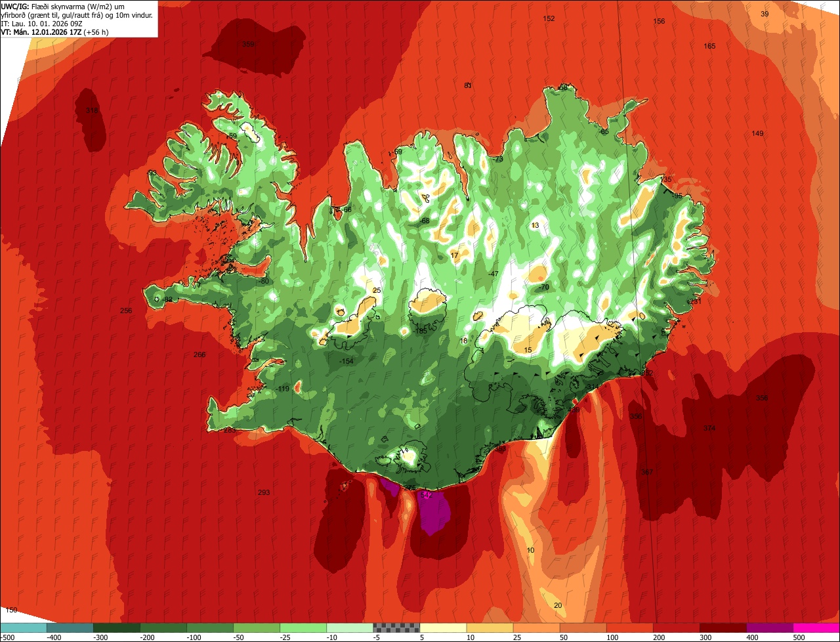Click the map value 13
Screen dimensions: 840x642
click(x=535, y=225)
